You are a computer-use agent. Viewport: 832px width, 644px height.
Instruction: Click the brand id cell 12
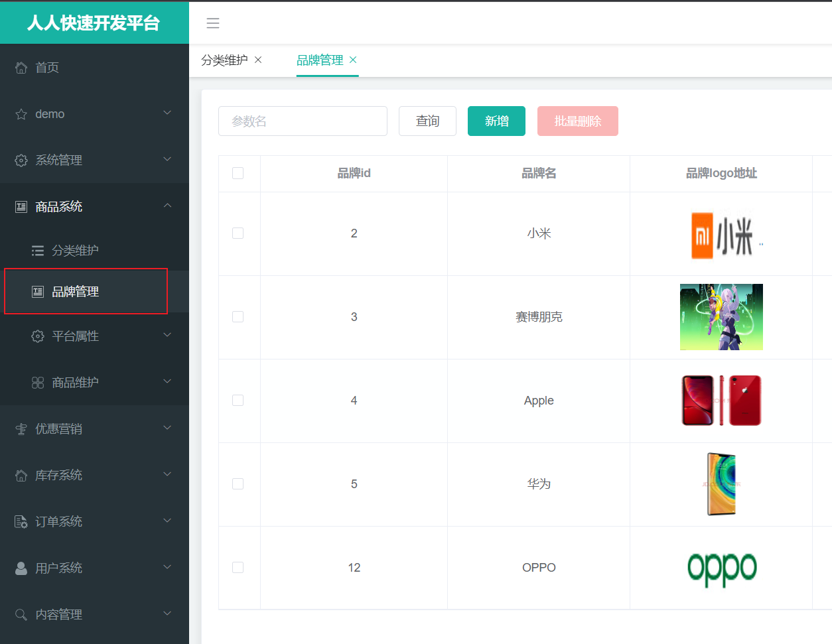(354, 568)
